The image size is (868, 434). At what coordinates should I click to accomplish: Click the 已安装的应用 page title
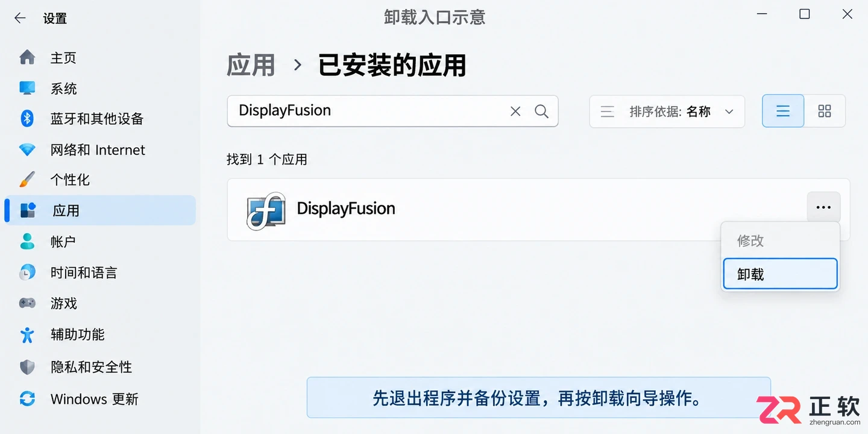(x=392, y=65)
